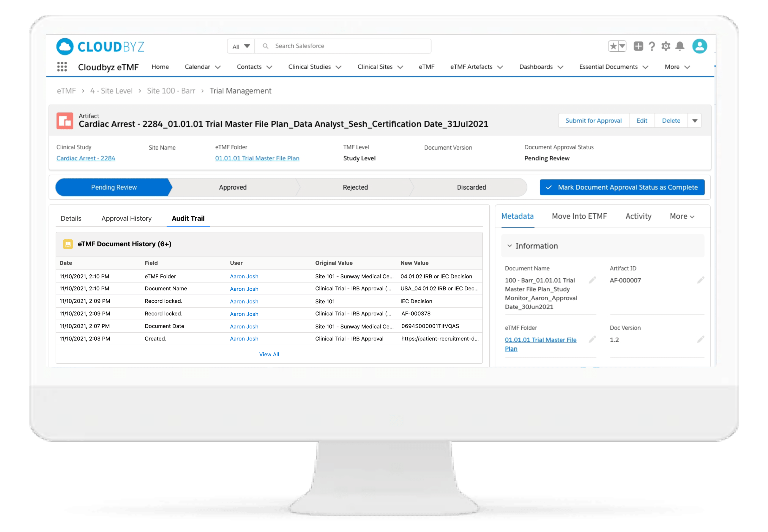The width and height of the screenshot is (768, 532).
Task: Expand Dashboards nav dropdown
Action: tap(560, 67)
